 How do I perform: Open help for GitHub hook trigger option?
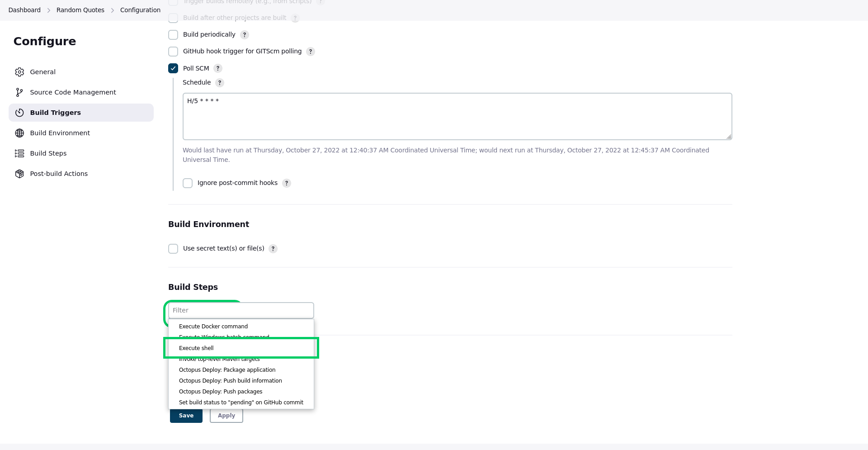pos(311,52)
